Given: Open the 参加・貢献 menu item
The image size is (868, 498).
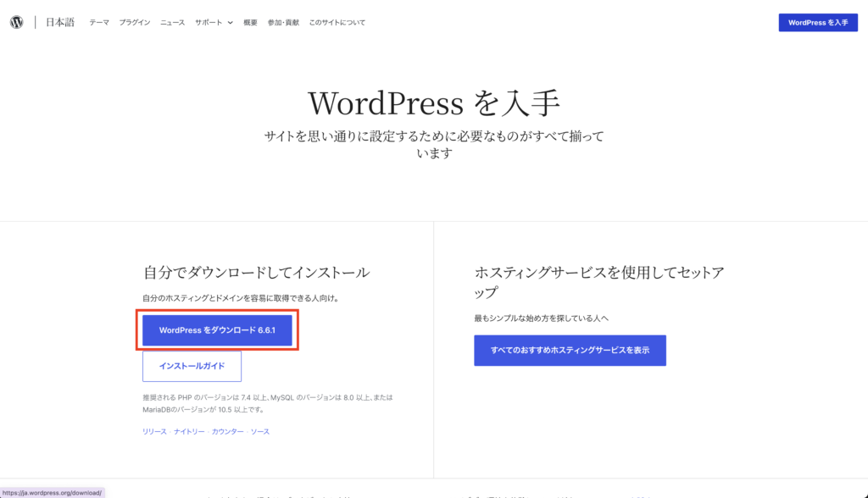Looking at the screenshot, I should [x=283, y=23].
